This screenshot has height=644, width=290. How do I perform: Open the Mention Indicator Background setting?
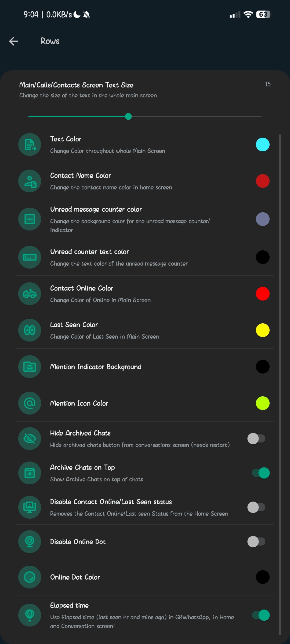coord(96,367)
